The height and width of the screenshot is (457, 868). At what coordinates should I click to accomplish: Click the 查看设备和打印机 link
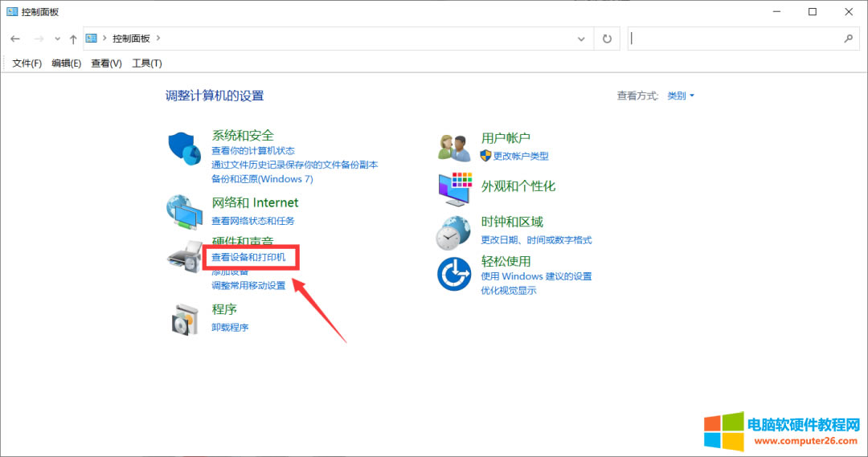point(248,258)
